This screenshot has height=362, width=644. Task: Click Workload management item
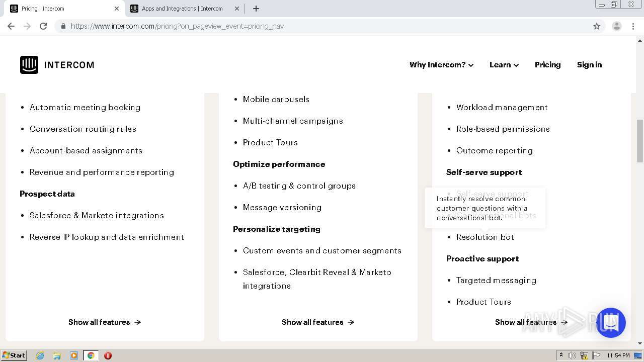coord(502,107)
